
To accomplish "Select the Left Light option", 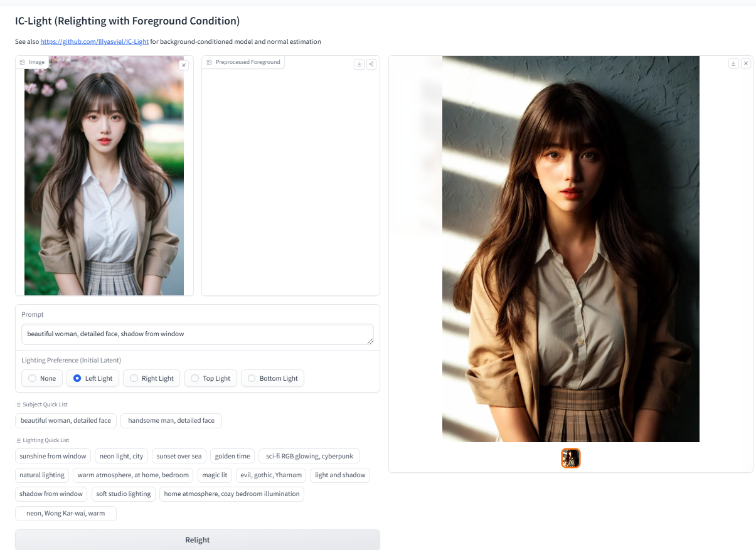I will pos(92,378).
